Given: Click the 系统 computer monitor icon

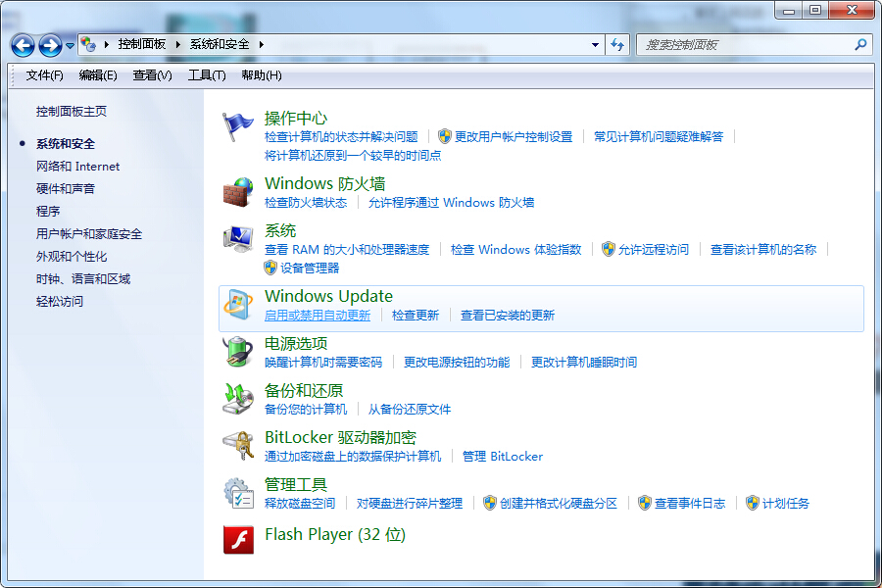Looking at the screenshot, I should pos(238,239).
